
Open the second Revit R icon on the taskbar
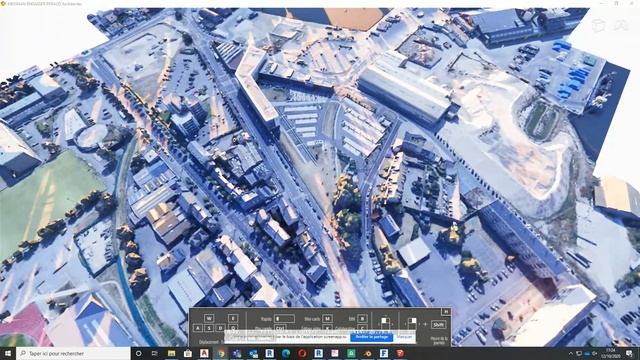pyautogui.click(x=318, y=353)
